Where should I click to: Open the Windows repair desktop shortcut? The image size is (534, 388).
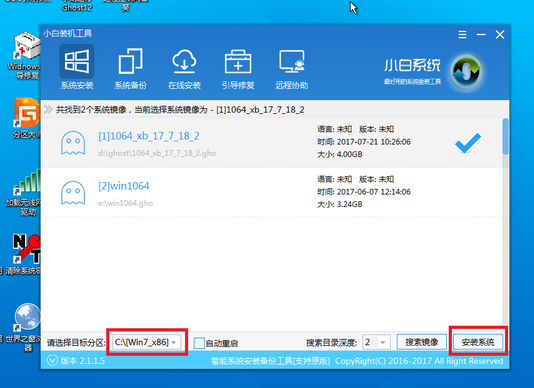(x=27, y=56)
